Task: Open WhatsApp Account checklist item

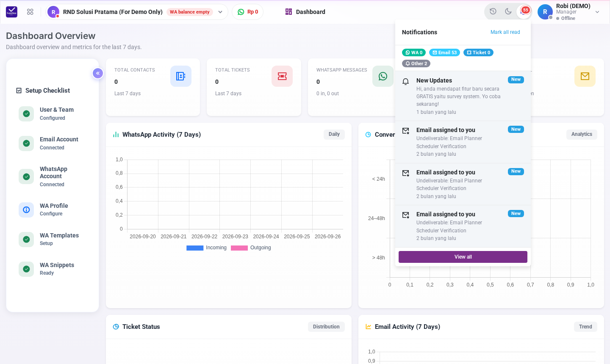Action: tap(53, 176)
